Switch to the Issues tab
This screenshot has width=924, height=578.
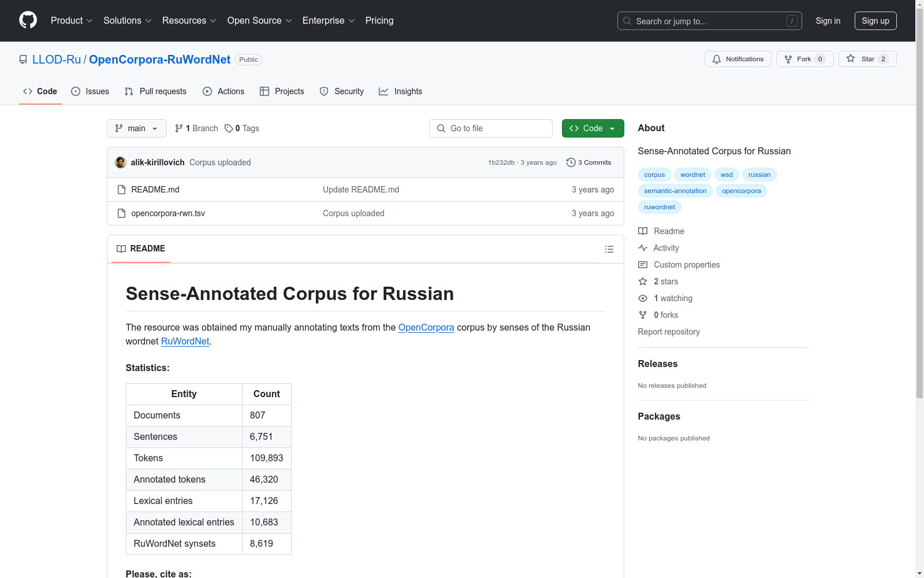click(90, 91)
